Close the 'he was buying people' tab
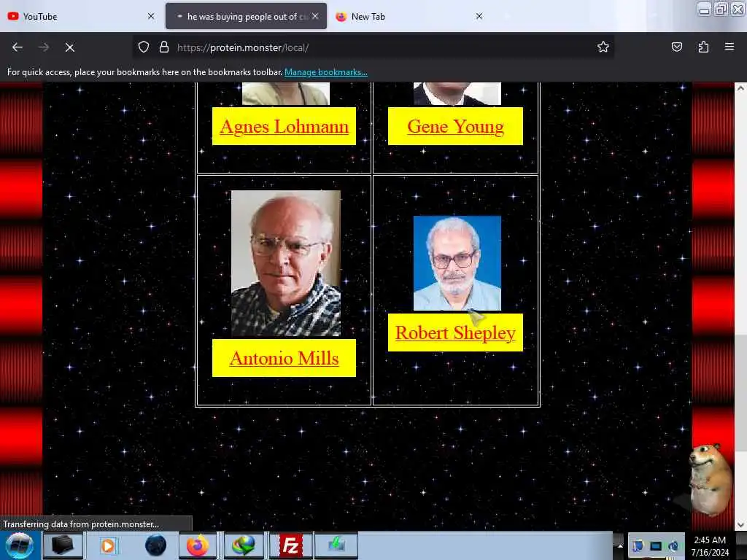Viewport: 747px width, 560px height. coord(315,16)
